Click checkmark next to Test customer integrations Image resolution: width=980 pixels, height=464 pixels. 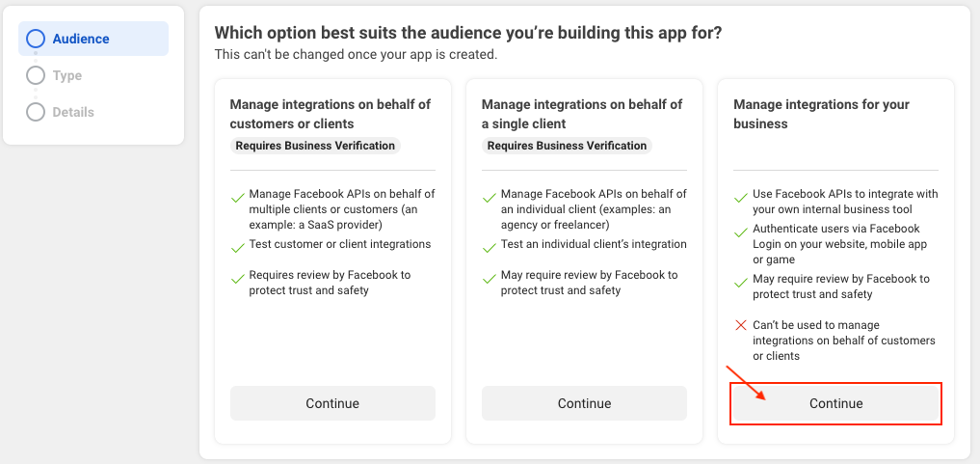click(x=237, y=248)
